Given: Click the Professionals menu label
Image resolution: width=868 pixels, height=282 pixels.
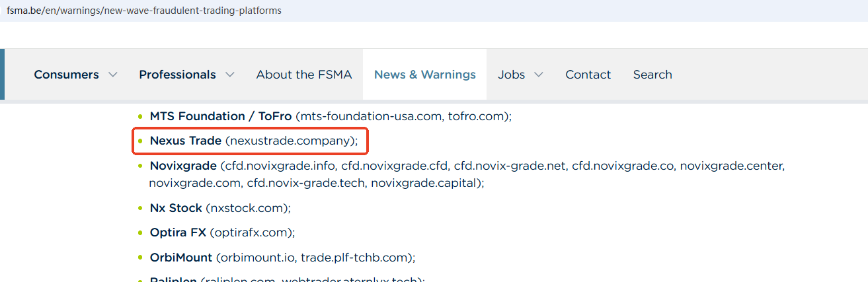Looking at the screenshot, I should 177,75.
